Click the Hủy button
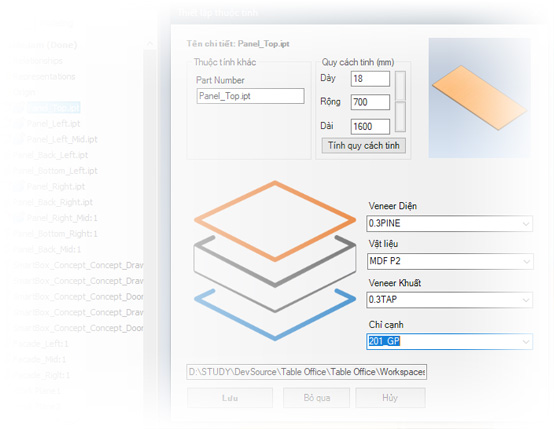Image resolution: width=554 pixels, height=429 pixels. pyautogui.click(x=390, y=398)
